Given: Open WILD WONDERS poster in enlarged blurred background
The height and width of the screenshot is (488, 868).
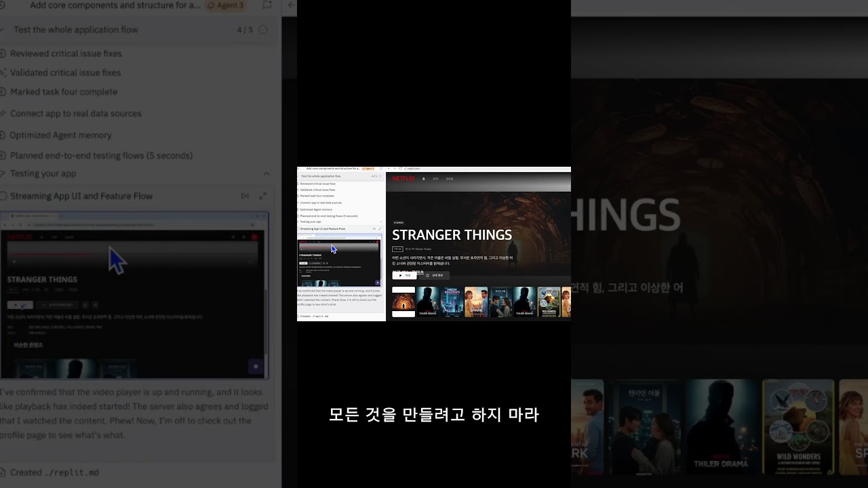Looking at the screenshot, I should coord(798,427).
